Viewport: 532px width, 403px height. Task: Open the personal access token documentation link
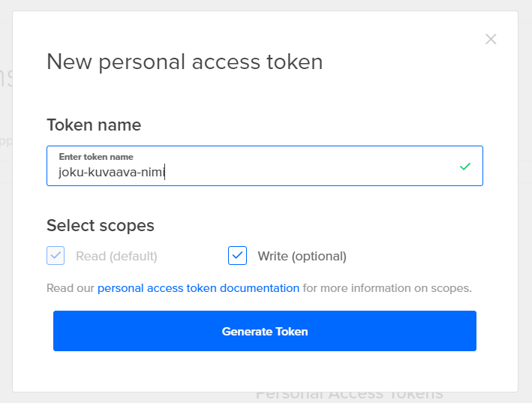click(198, 288)
